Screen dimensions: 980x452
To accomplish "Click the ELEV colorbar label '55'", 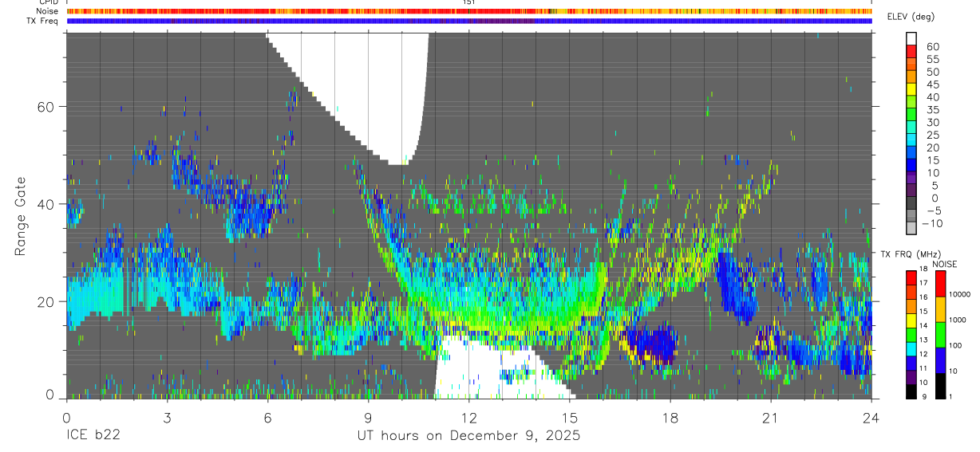I will pos(931,60).
